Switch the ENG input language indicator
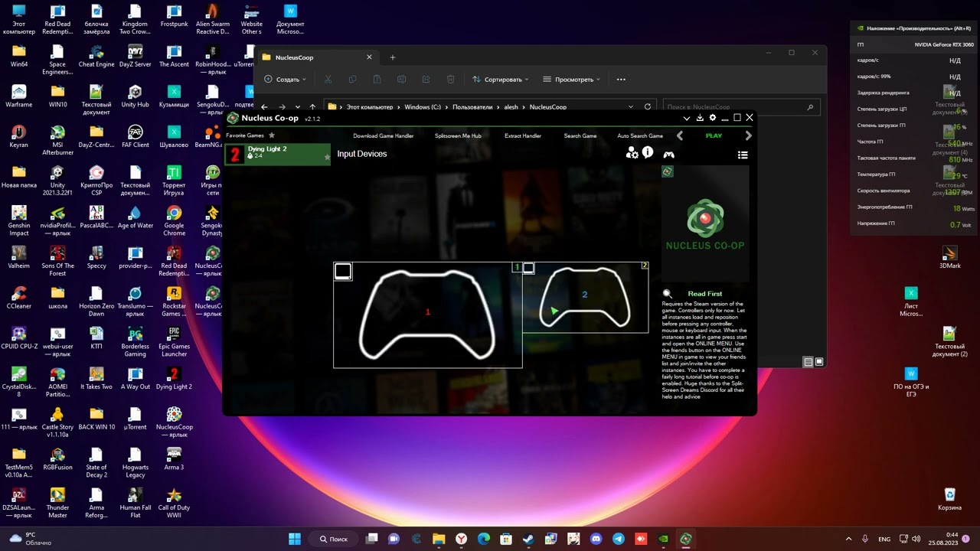 click(884, 539)
